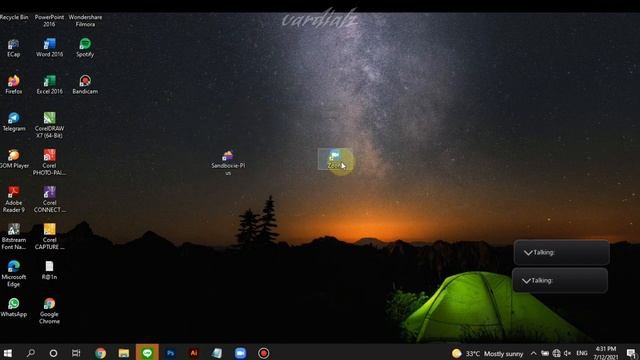Screen dimensions: 640x360
Task: Select the CorelDRAW X7 desktop shortcut
Action: coord(49,125)
